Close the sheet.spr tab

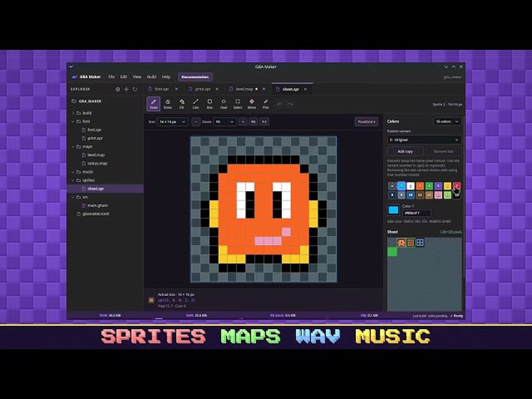305,89
